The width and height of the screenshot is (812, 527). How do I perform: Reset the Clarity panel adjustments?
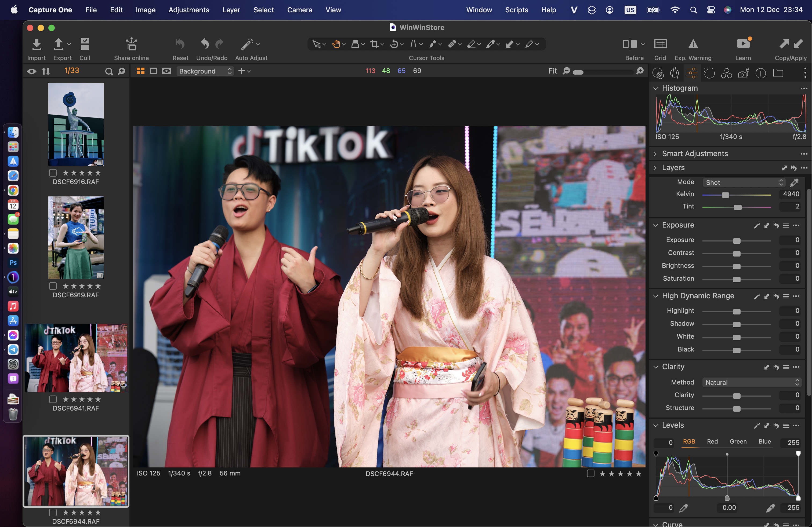point(776,367)
